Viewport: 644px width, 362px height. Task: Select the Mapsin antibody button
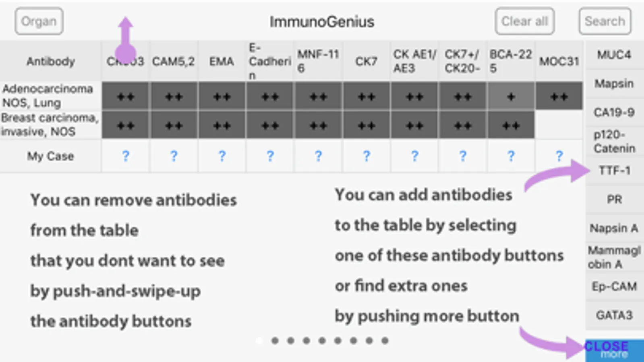[x=614, y=84]
